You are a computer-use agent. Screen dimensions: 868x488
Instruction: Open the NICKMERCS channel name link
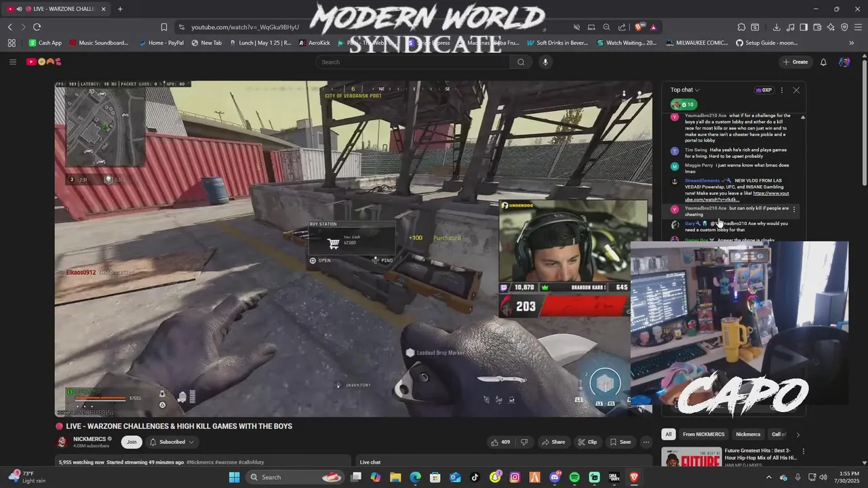(x=90, y=439)
